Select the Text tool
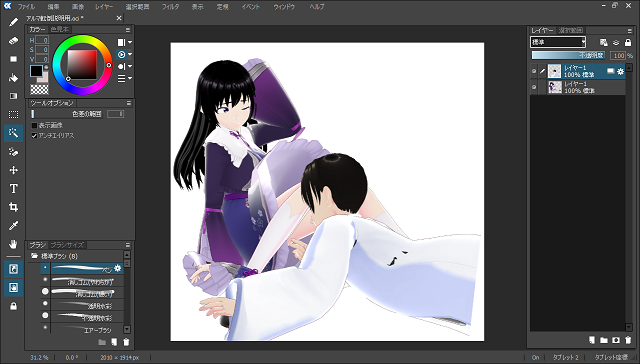 point(13,189)
